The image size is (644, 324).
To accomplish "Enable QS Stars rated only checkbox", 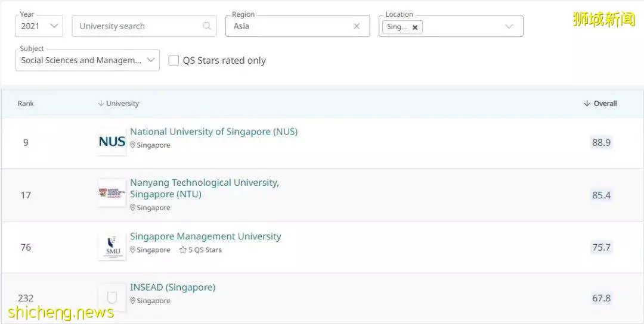I will pos(174,60).
